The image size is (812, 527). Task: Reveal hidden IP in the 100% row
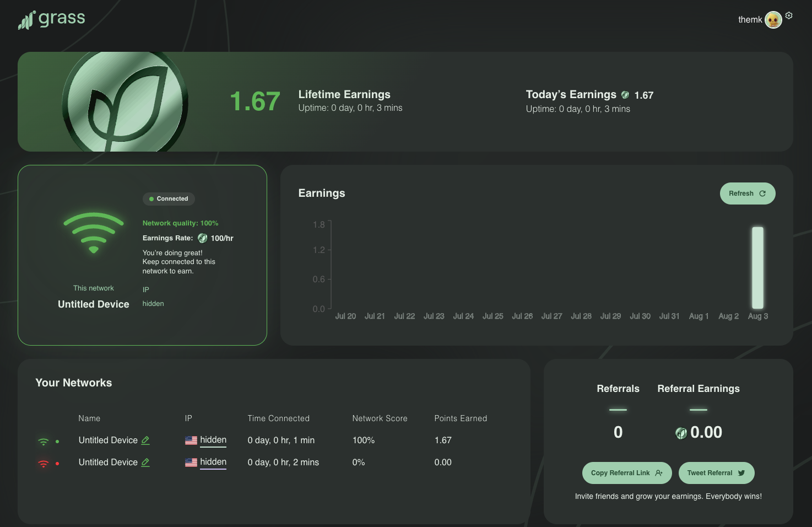[x=213, y=440]
